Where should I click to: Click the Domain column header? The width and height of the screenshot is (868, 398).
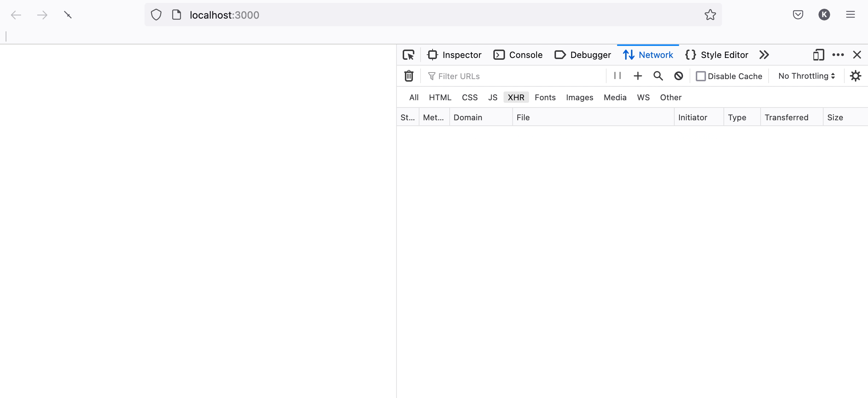468,117
